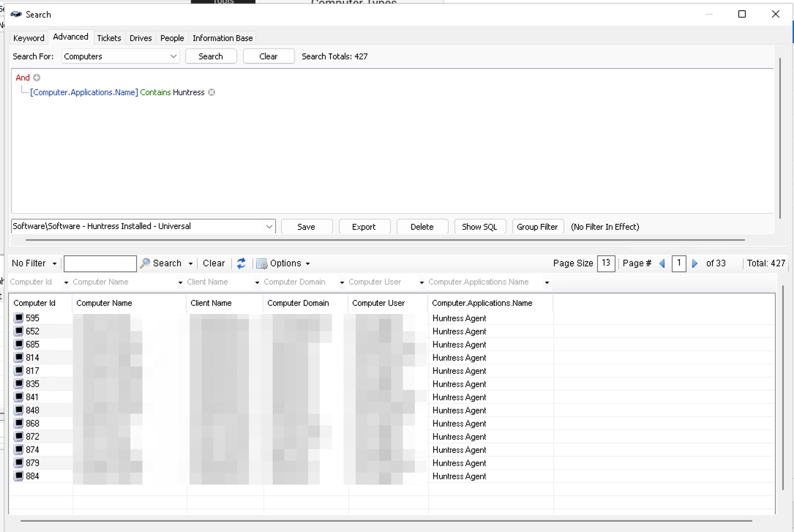
Task: Click the And operator in the condition tree
Action: [23, 78]
